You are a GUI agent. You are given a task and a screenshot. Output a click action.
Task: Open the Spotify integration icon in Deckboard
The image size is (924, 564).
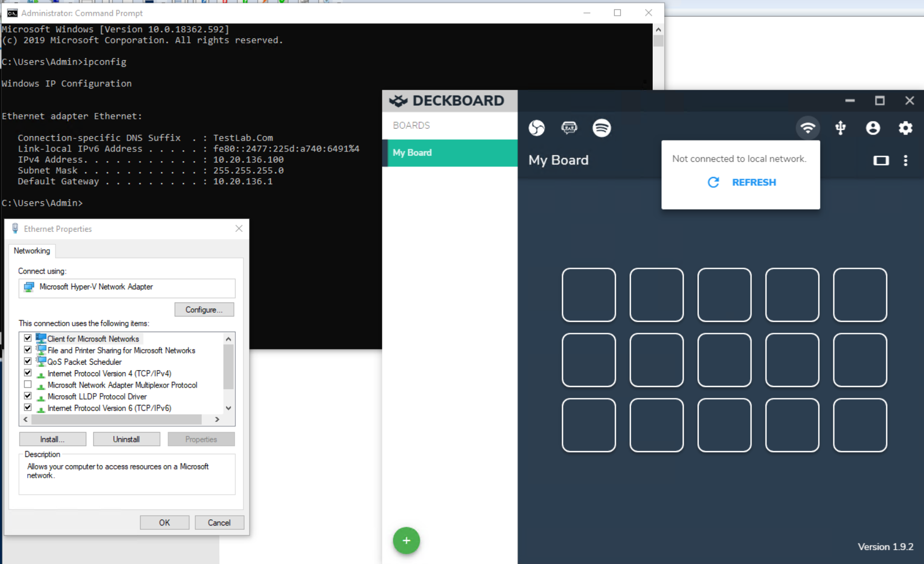click(602, 128)
